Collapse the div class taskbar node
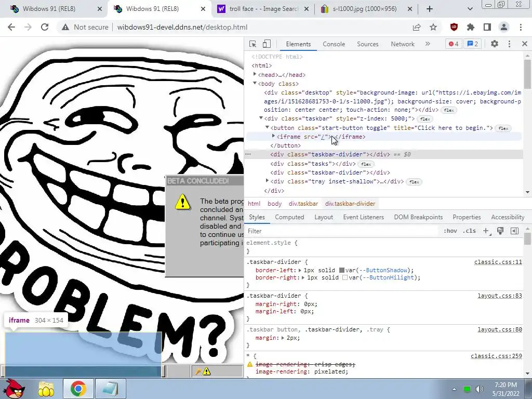 (261, 118)
